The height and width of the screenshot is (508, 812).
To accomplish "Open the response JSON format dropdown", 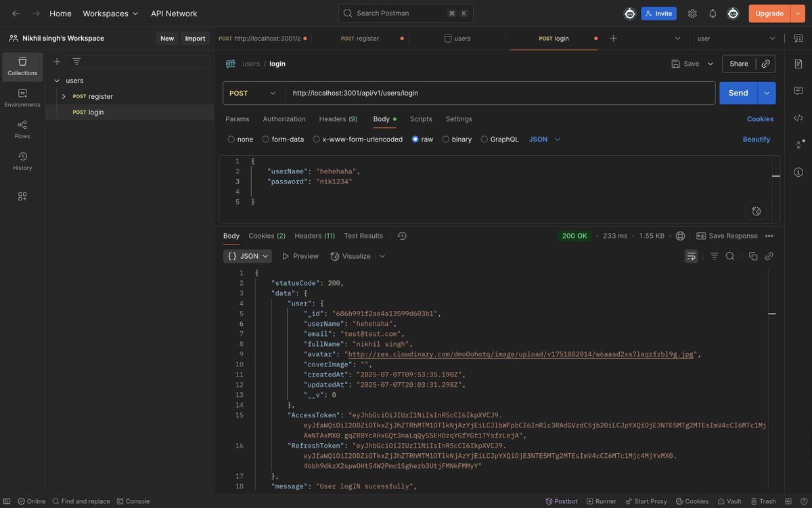I will click(248, 256).
